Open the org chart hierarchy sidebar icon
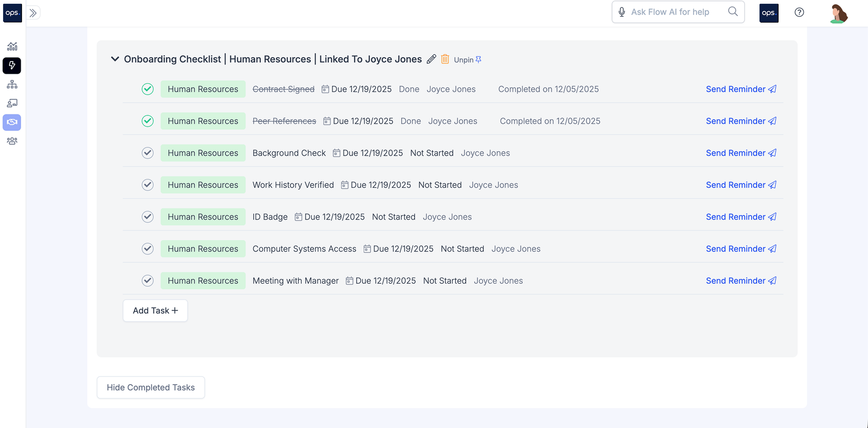868x428 pixels. point(12,84)
